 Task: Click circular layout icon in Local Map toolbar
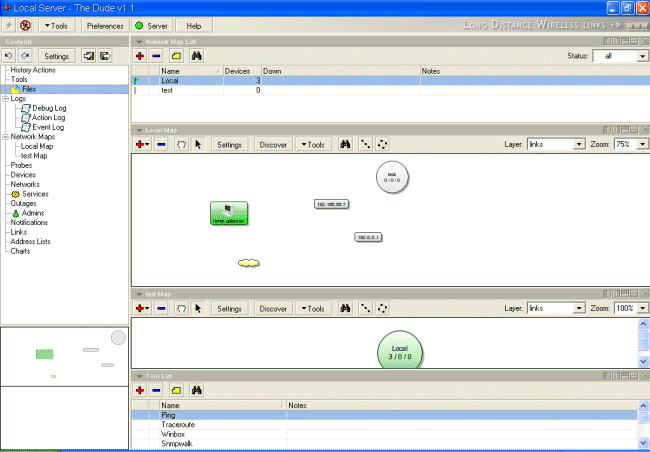[382, 144]
